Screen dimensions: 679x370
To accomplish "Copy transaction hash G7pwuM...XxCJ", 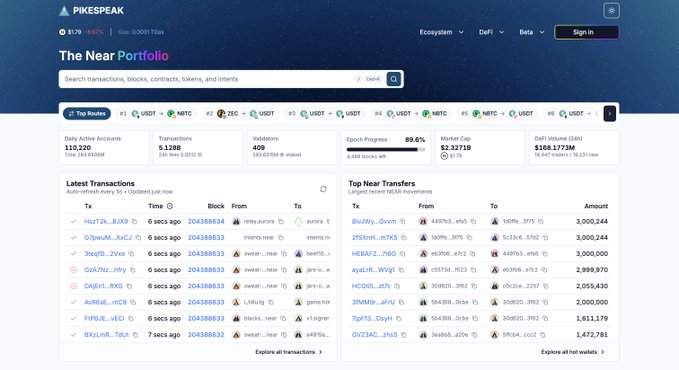I will pos(138,237).
